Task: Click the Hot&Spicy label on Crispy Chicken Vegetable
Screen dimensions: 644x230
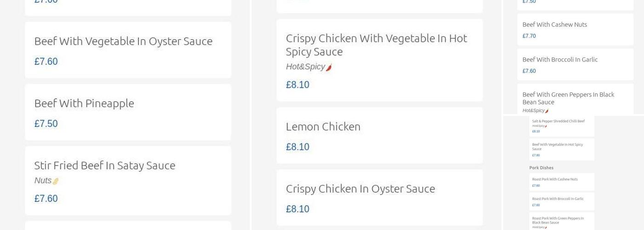Action: pyautogui.click(x=305, y=67)
